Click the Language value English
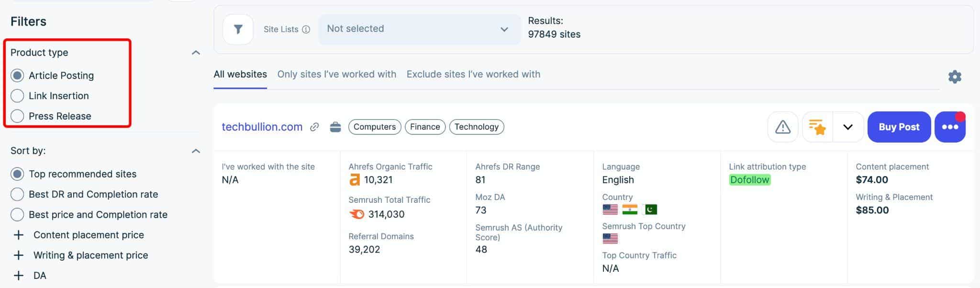Image resolution: width=980 pixels, height=288 pixels. [x=618, y=180]
